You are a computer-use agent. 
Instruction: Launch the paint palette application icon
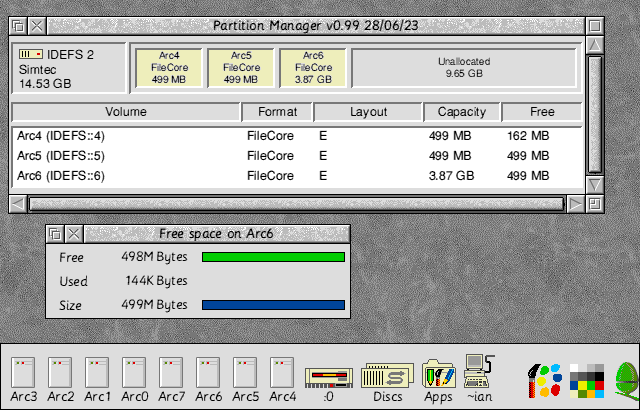pos(545,380)
